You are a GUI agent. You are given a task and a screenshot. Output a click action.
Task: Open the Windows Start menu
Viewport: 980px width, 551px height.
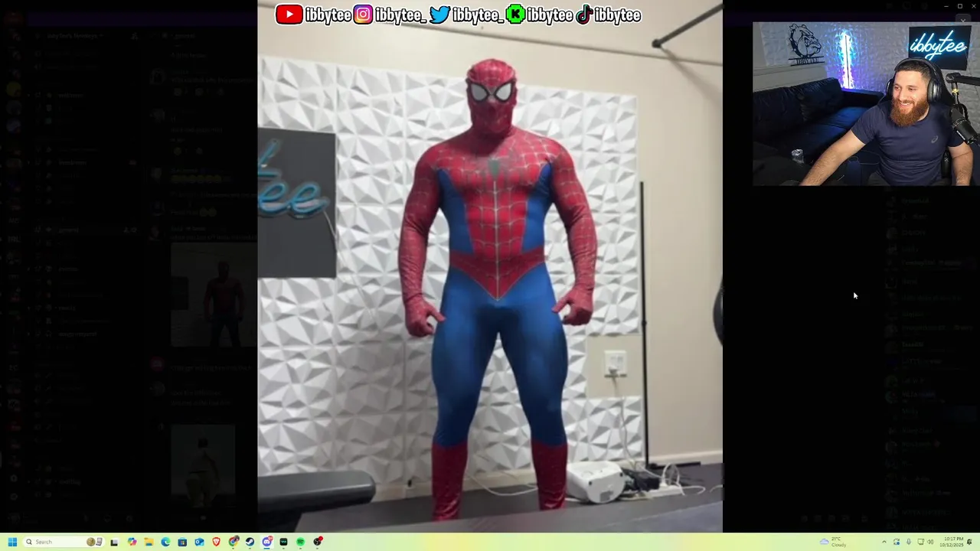[12, 542]
